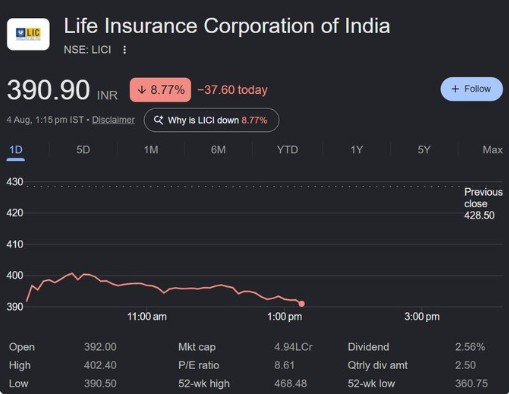The width and height of the screenshot is (509, 394).
Task: Select the YTD chart range
Action: 287,150
